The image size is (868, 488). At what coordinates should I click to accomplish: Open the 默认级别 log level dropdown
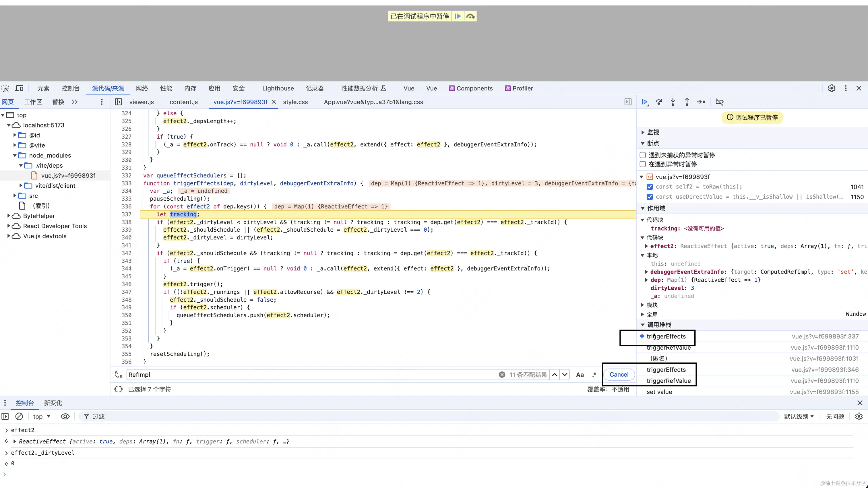[799, 417]
